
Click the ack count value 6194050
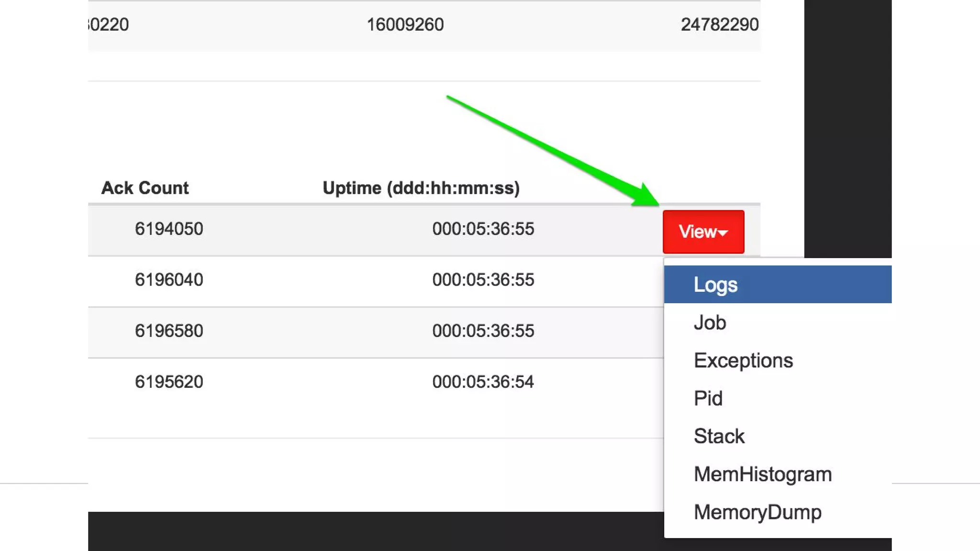tap(169, 229)
